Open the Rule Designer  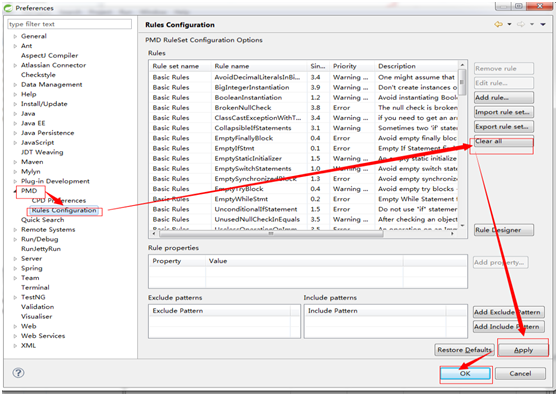pyautogui.click(x=504, y=230)
